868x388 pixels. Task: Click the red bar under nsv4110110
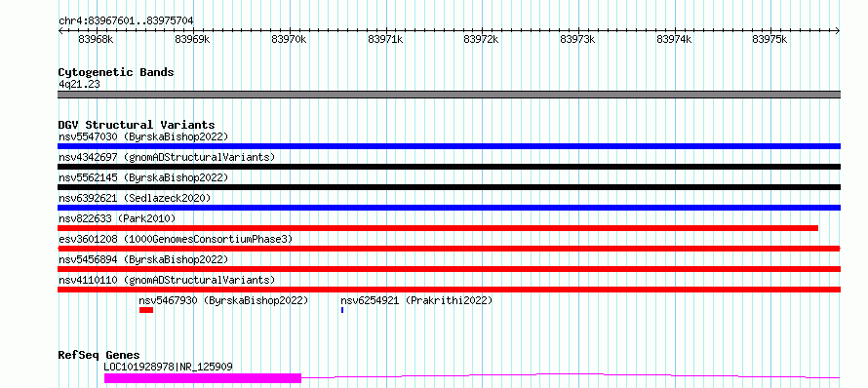coord(449,290)
